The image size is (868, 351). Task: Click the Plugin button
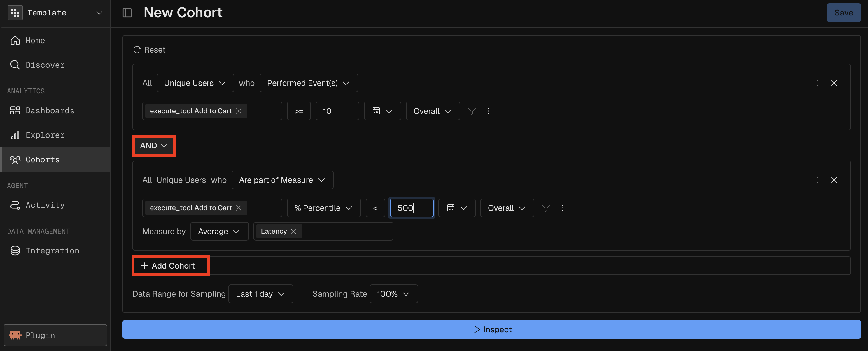click(x=55, y=335)
